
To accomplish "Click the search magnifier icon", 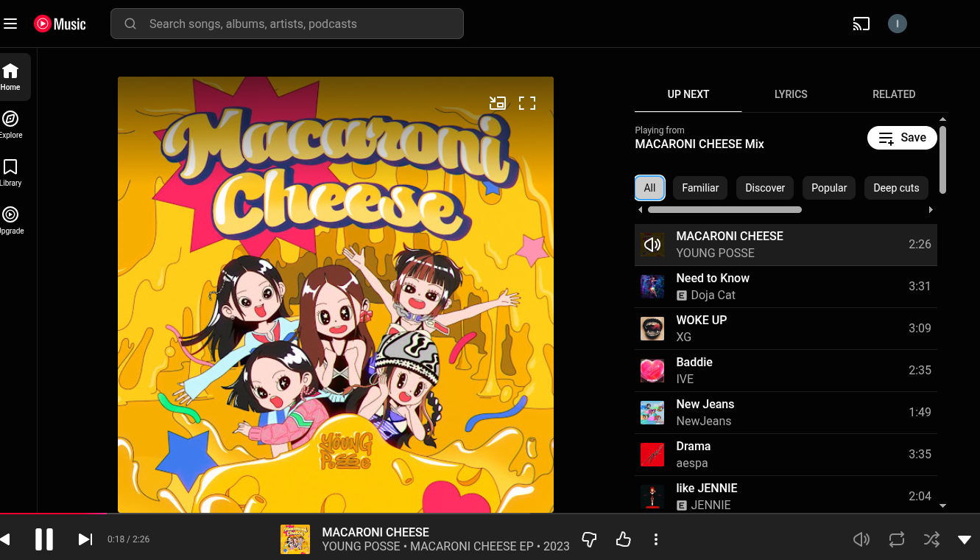I will 130,24.
